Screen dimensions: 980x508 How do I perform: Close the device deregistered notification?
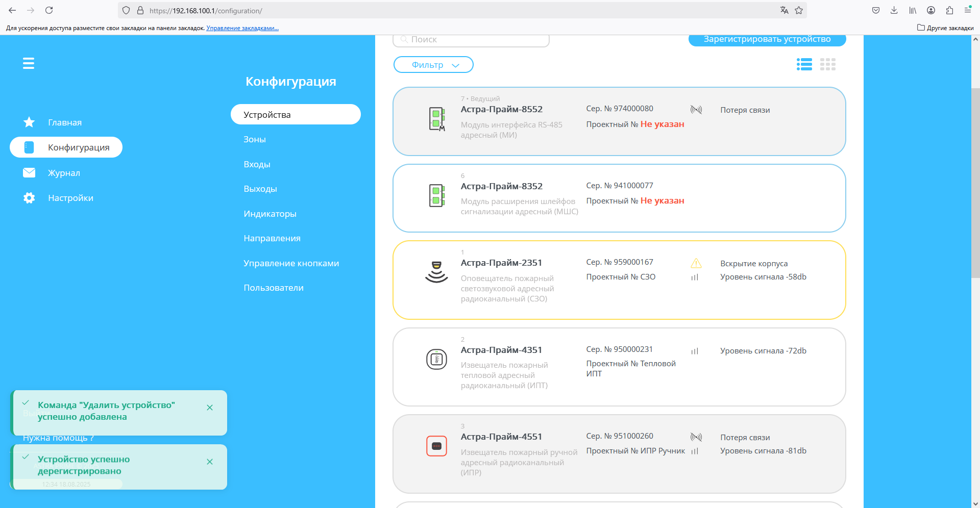click(x=210, y=462)
